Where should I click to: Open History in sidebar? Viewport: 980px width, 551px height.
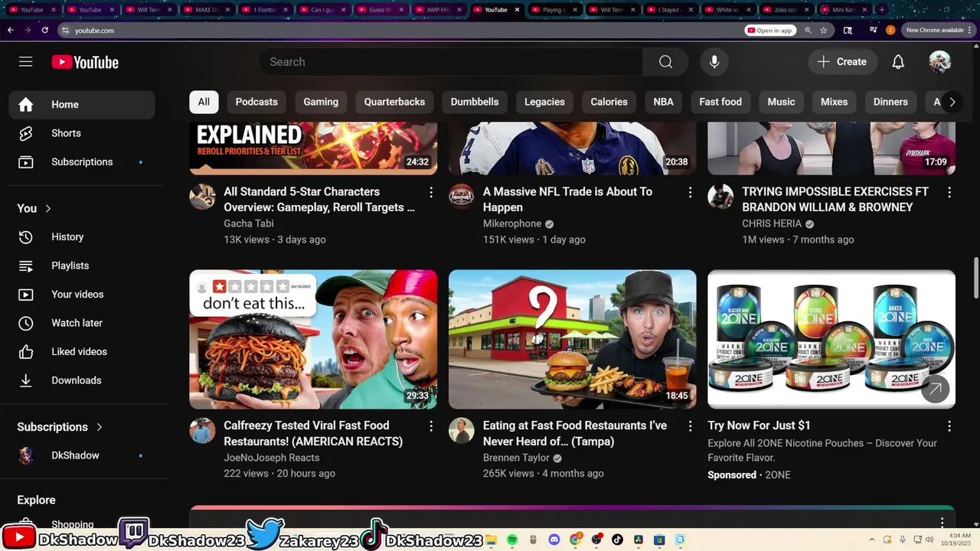coord(82,237)
